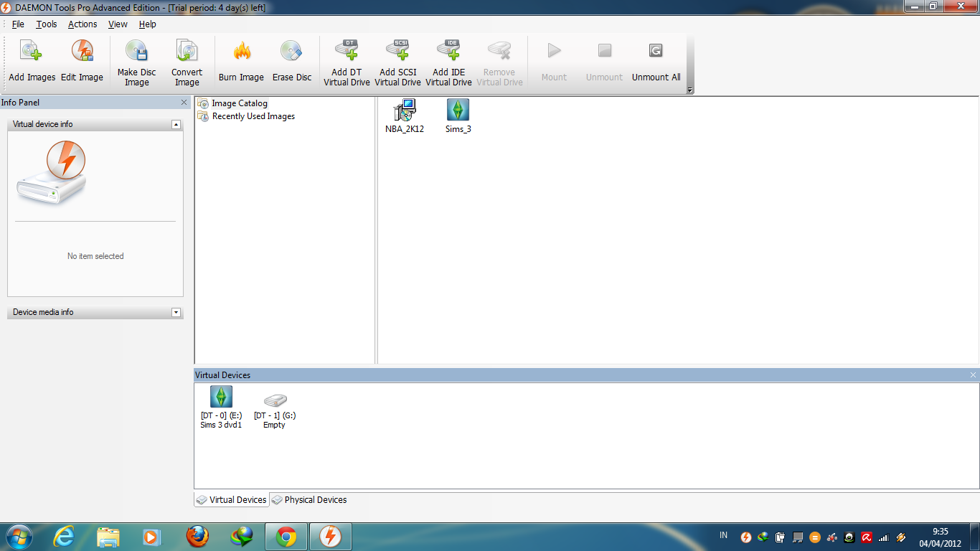Viewport: 980px width, 551px height.
Task: Close the Virtual Devices panel
Action: pos(974,375)
